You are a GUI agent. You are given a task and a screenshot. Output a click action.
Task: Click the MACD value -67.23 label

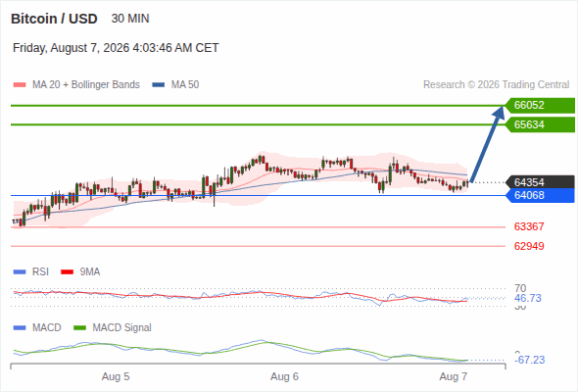[x=529, y=360]
